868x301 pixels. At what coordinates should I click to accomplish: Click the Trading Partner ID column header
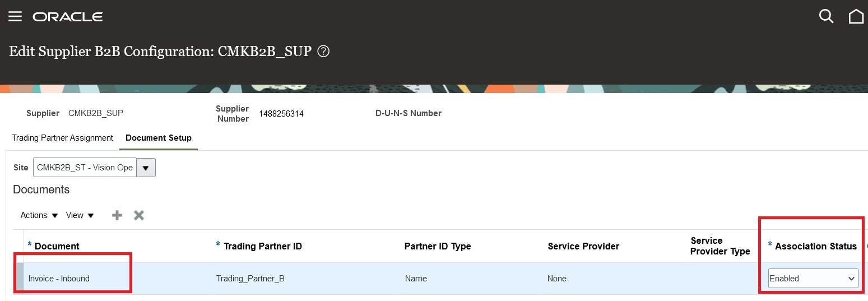click(263, 246)
